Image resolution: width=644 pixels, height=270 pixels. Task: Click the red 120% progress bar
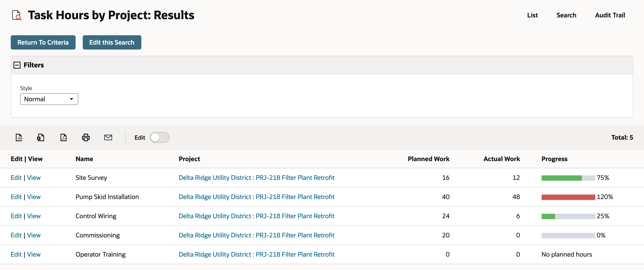(568, 197)
